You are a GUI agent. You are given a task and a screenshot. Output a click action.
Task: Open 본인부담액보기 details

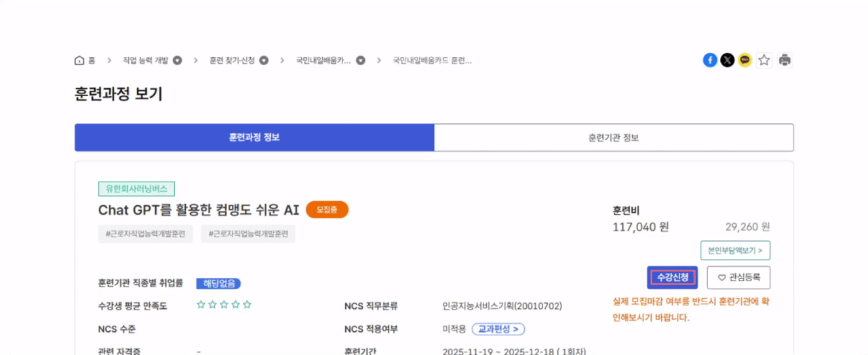pos(735,251)
